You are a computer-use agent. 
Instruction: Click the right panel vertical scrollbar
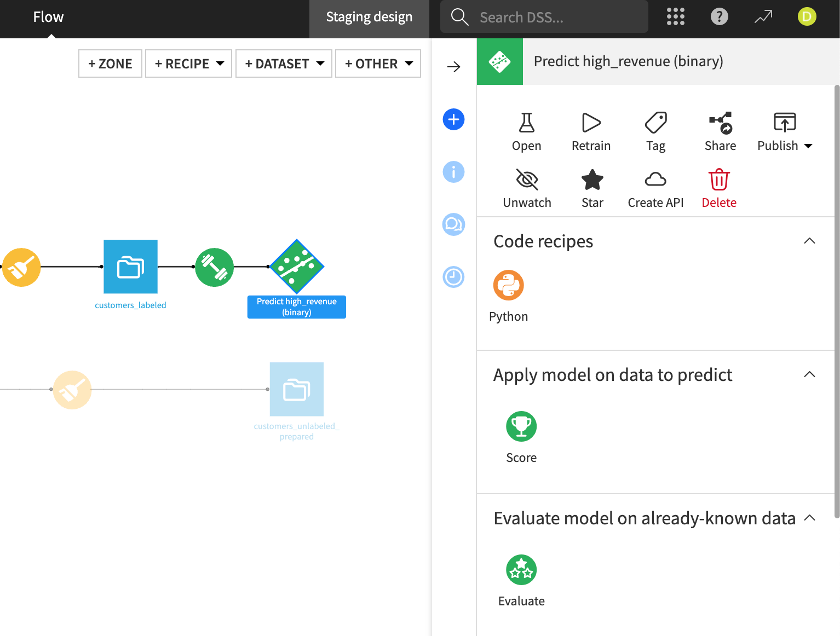837,301
